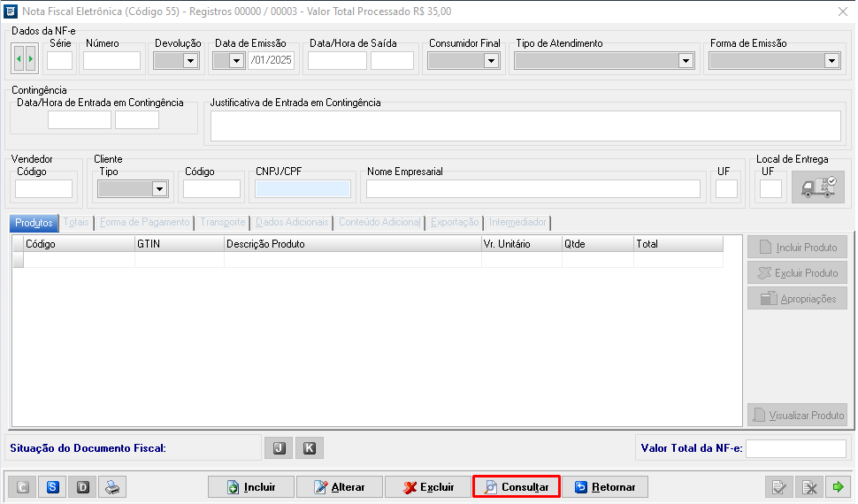Click the CNPJ/CPF input field
Screen dimensions: 858x504
(x=303, y=189)
